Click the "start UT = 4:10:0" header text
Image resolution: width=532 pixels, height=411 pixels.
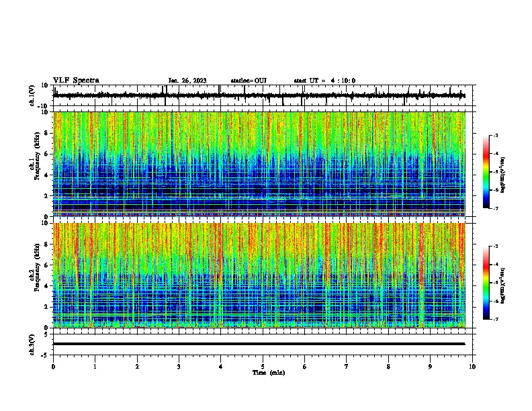[x=324, y=81]
